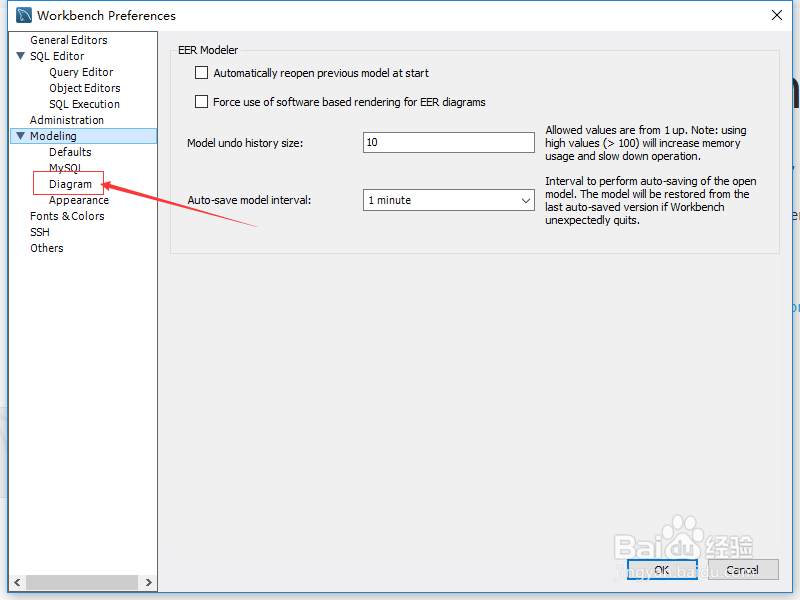Click the 'Auto-save model interval:' label
This screenshot has width=800, height=600.
click(x=249, y=200)
